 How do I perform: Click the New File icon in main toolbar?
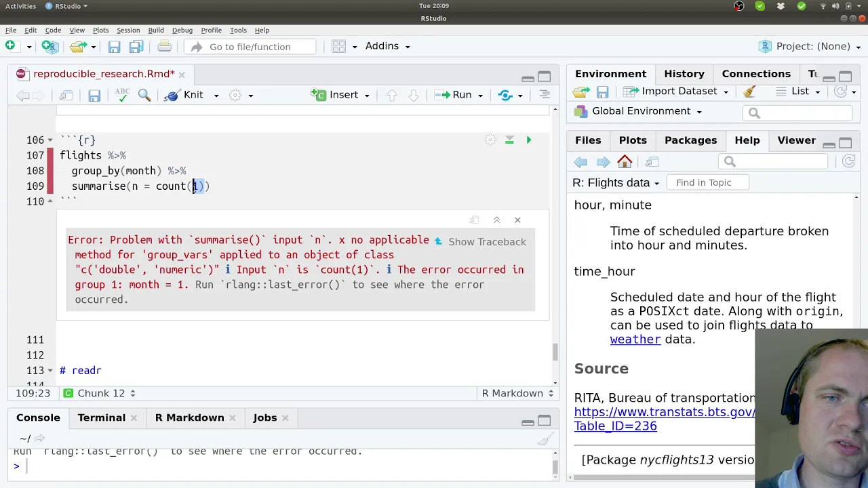(10, 46)
